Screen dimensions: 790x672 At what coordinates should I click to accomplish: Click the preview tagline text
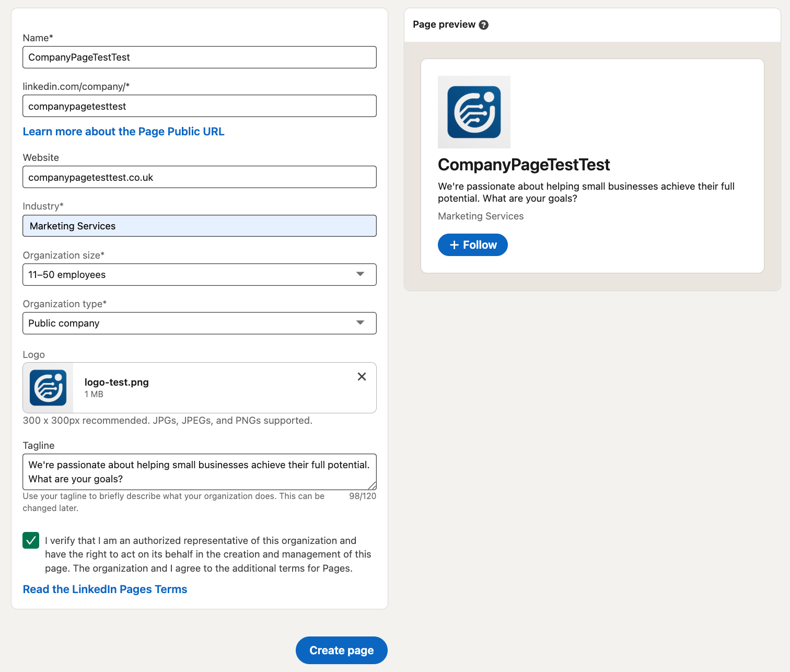point(586,192)
